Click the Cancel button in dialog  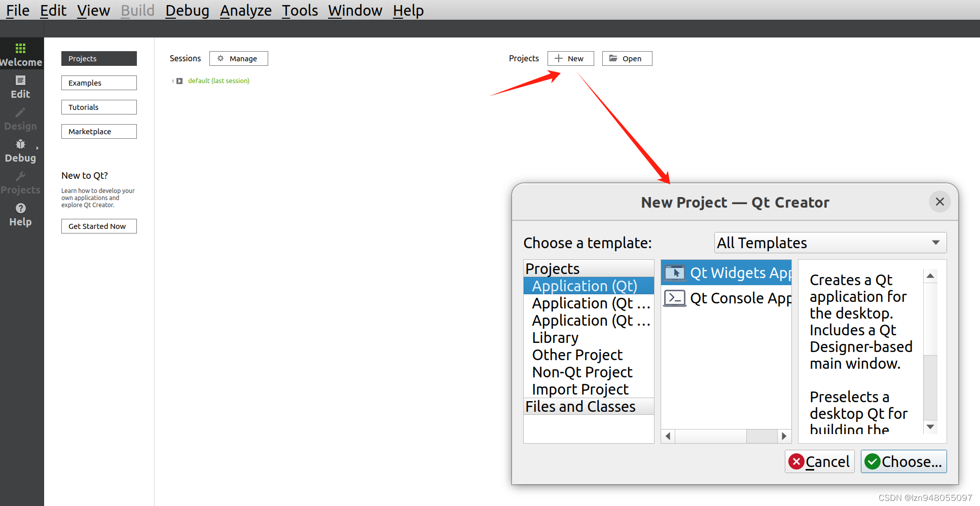[x=819, y=461]
